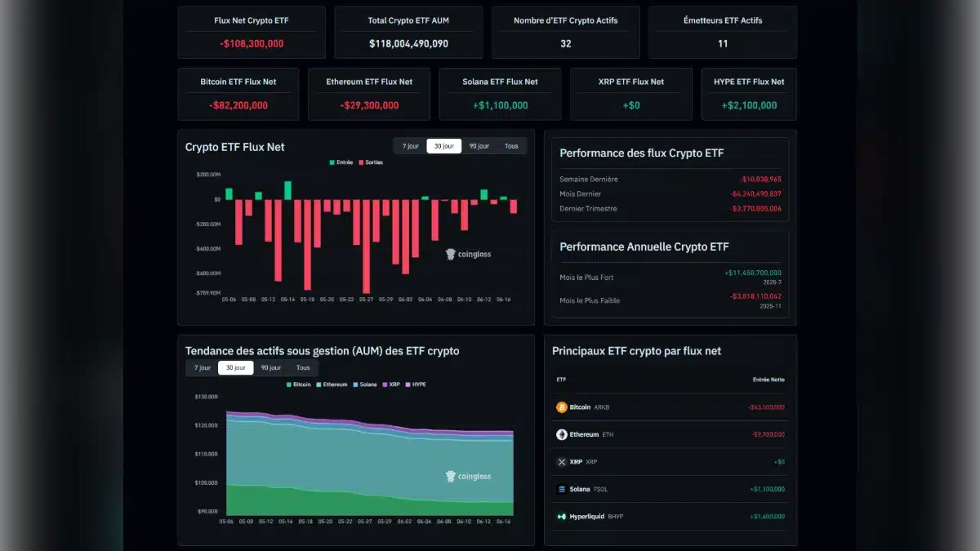The width and height of the screenshot is (980, 551).
Task: Toggle the Ethereum legend entry in AUM chart
Action: point(332,384)
